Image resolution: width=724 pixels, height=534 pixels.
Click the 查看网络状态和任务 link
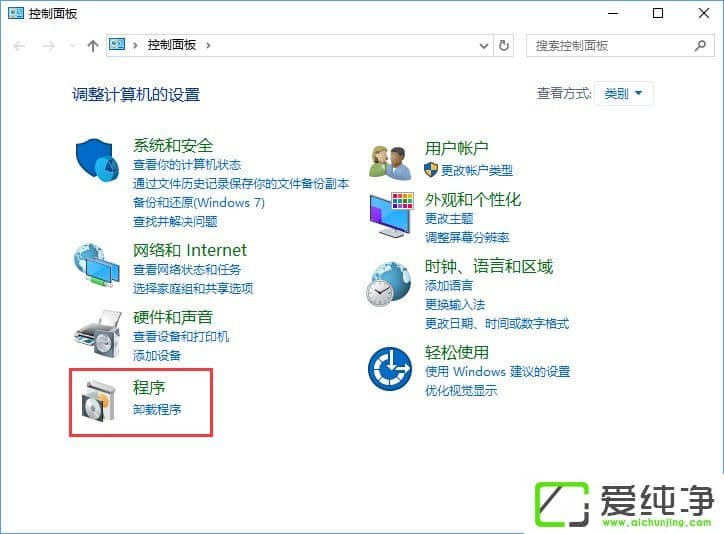coord(187,270)
